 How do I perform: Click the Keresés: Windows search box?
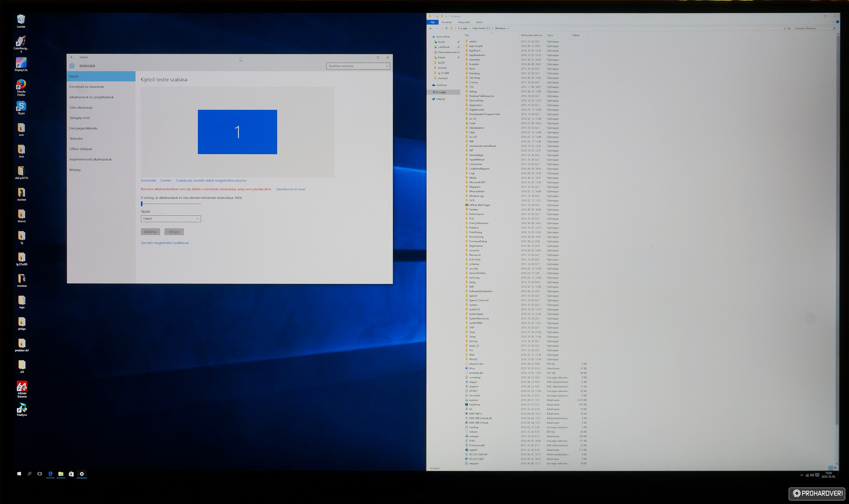[815, 28]
